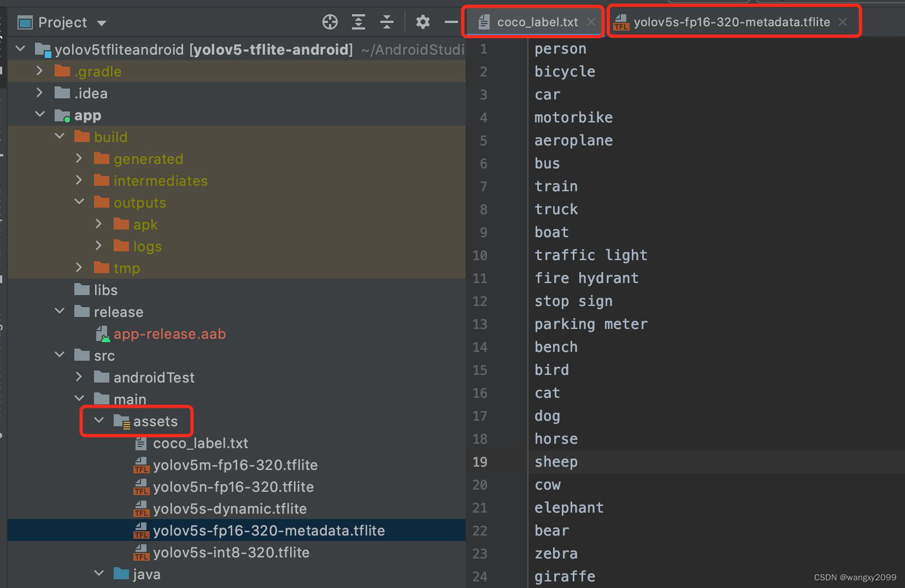Collapse the build folder

click(60, 136)
